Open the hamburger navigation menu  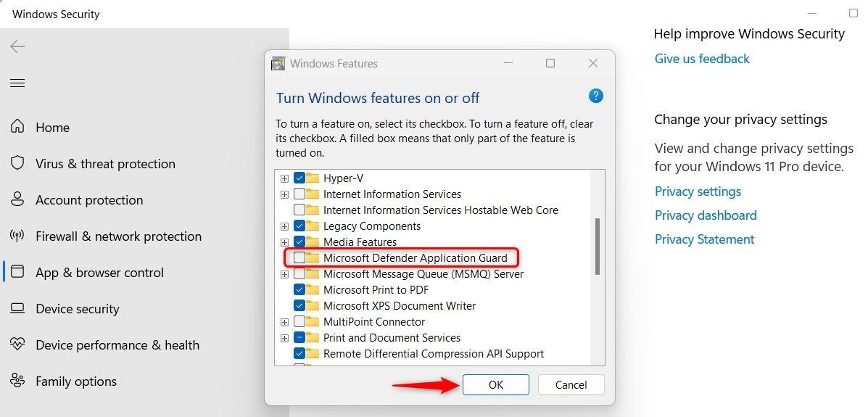[17, 83]
